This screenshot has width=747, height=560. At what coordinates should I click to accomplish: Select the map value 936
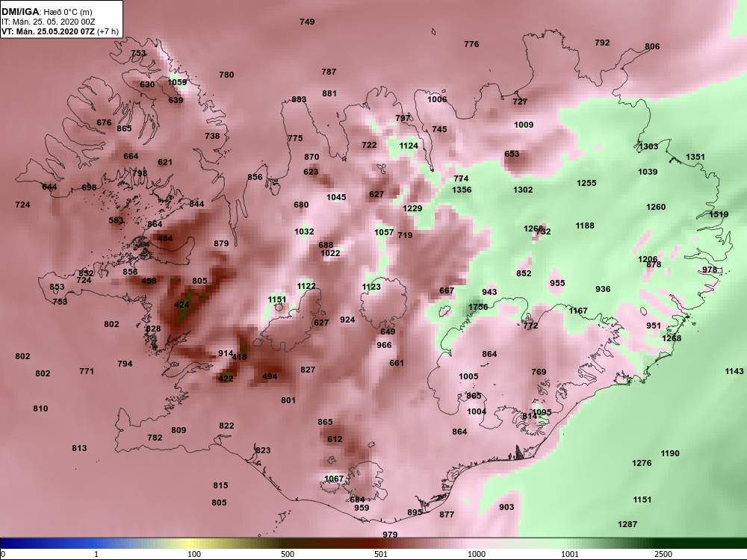click(603, 290)
